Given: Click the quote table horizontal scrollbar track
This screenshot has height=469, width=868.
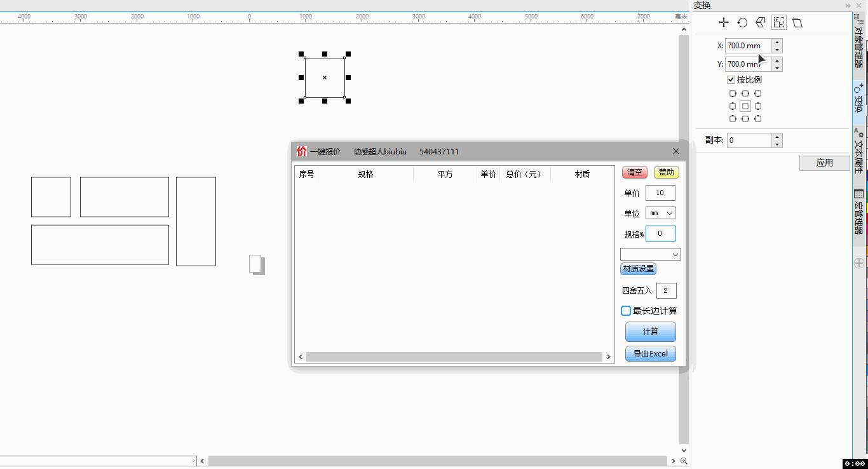Looking at the screenshot, I should (454, 357).
